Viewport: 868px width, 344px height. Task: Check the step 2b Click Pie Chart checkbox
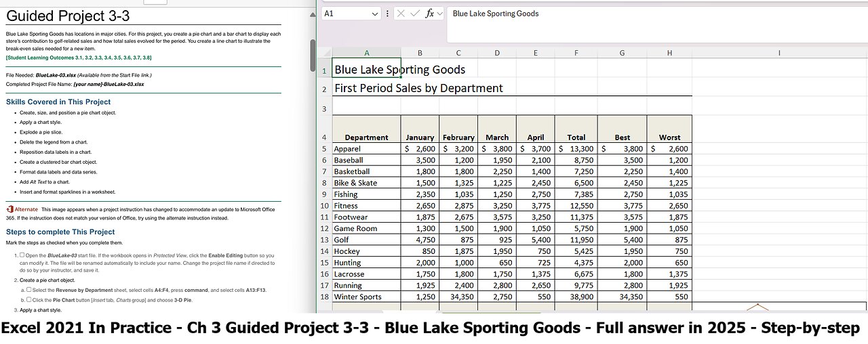pyautogui.click(x=29, y=299)
